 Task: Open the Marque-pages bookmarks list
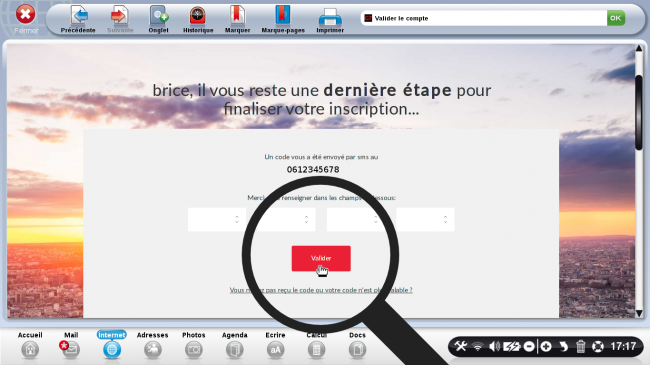click(x=283, y=19)
